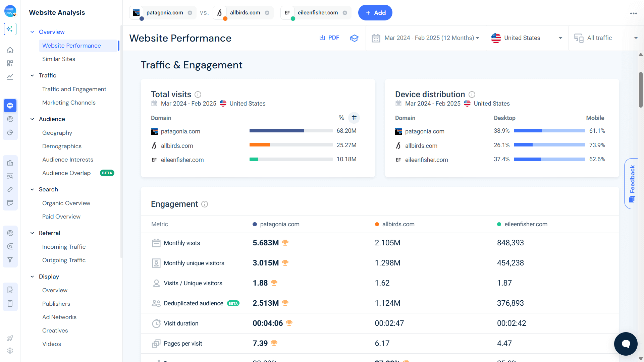Click the bar chart icon in sidebar
Screen dimensions: 644x362
point(10,163)
